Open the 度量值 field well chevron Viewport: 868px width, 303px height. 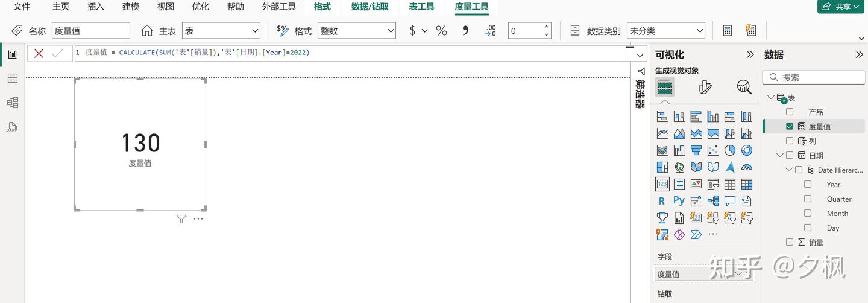738,273
